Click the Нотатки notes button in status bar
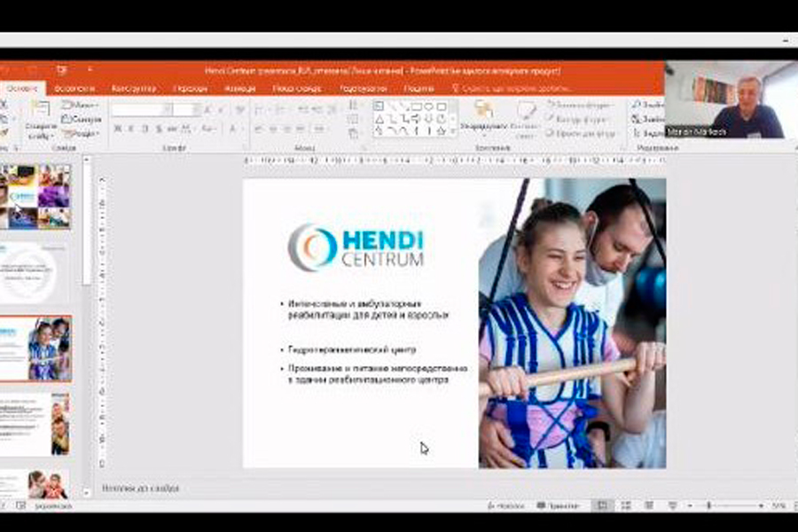 click(505, 505)
